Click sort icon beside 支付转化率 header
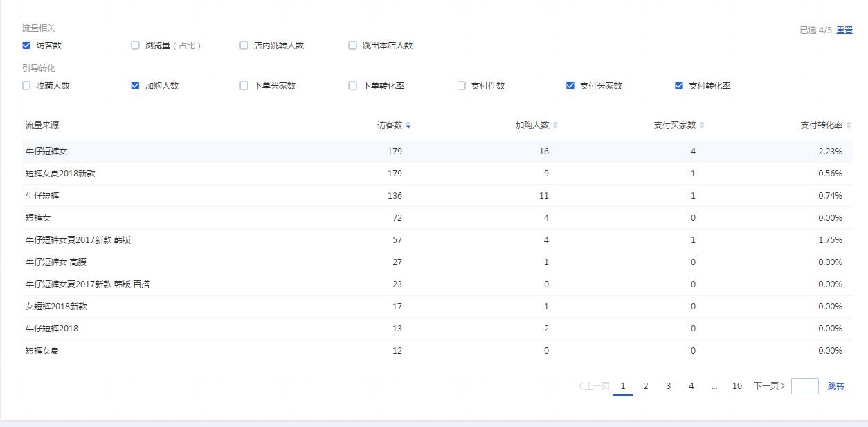This screenshot has height=427, width=868. pyautogui.click(x=849, y=125)
